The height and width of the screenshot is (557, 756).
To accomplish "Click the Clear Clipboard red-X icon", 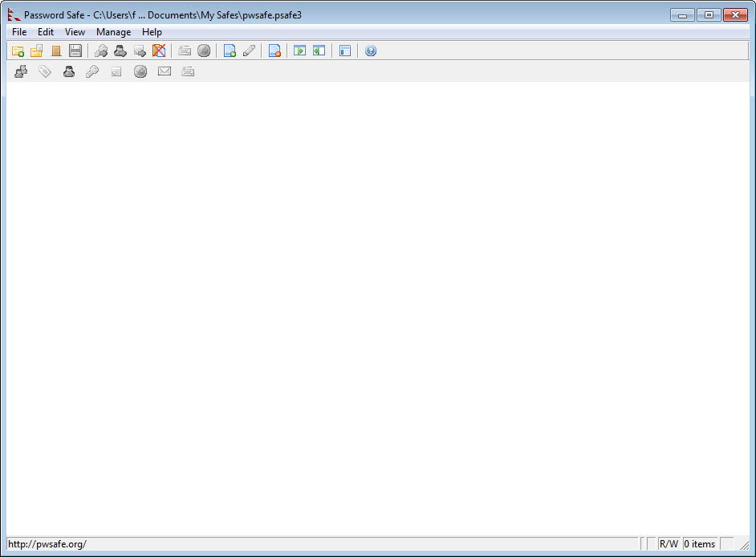I will (x=159, y=51).
